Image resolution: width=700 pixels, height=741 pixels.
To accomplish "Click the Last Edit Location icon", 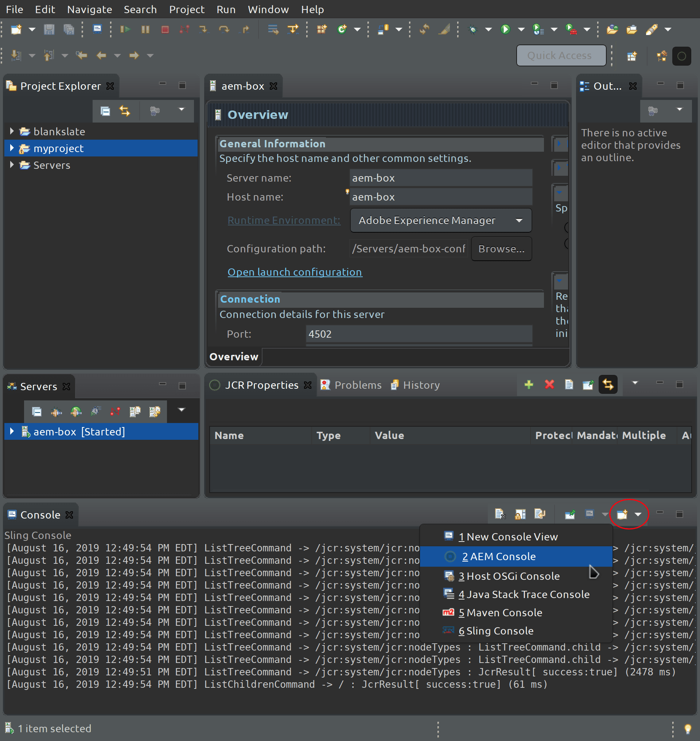I will tap(81, 56).
